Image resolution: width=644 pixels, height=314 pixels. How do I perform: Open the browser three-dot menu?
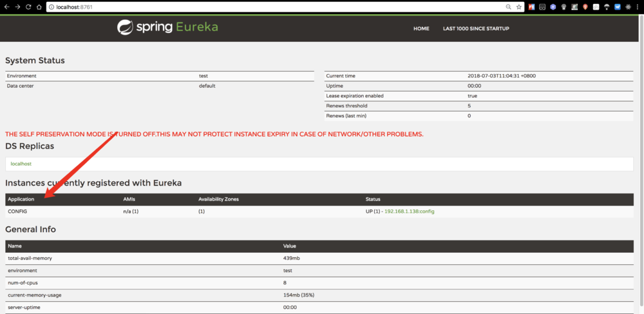click(x=639, y=7)
